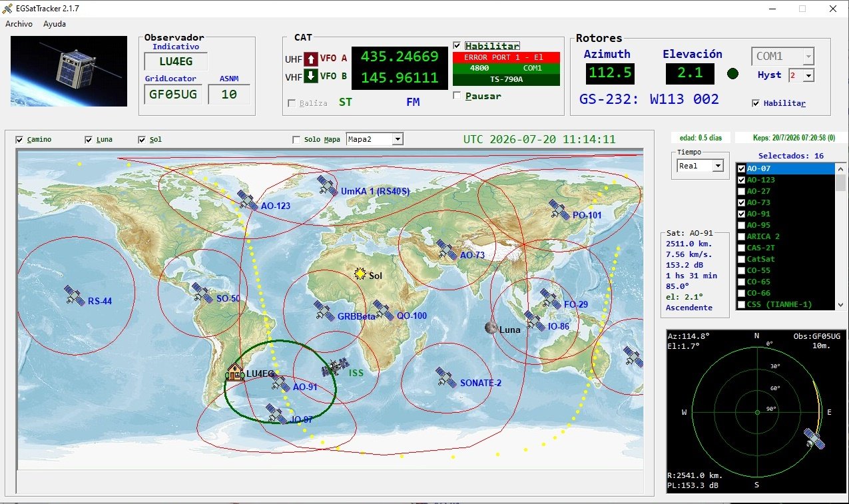Click the UmKA 1 (RS40S) satellite icon
849x504 pixels.
[327, 185]
